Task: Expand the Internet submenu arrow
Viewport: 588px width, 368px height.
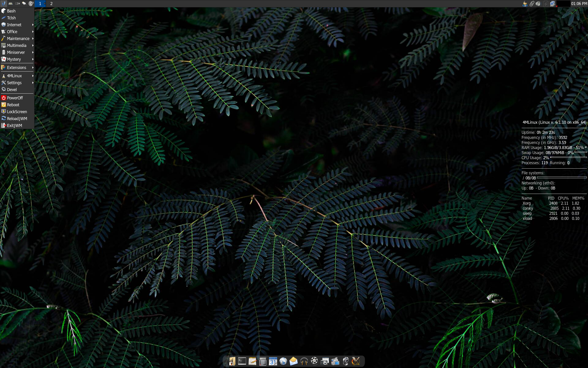Action: pyautogui.click(x=33, y=25)
